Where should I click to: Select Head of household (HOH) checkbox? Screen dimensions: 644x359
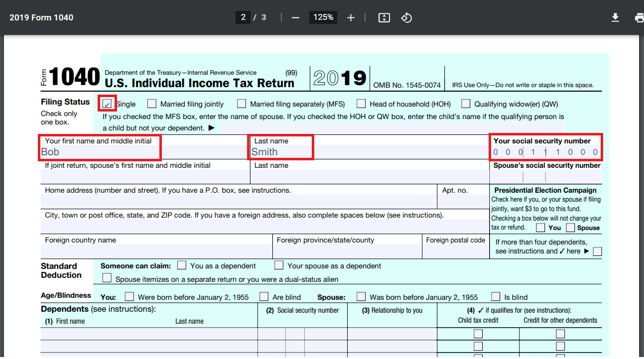361,104
